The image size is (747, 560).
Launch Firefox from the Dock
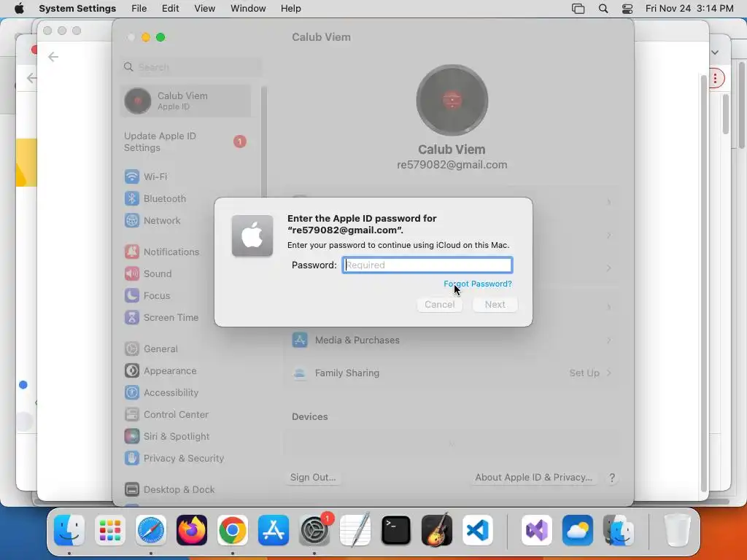(x=192, y=530)
